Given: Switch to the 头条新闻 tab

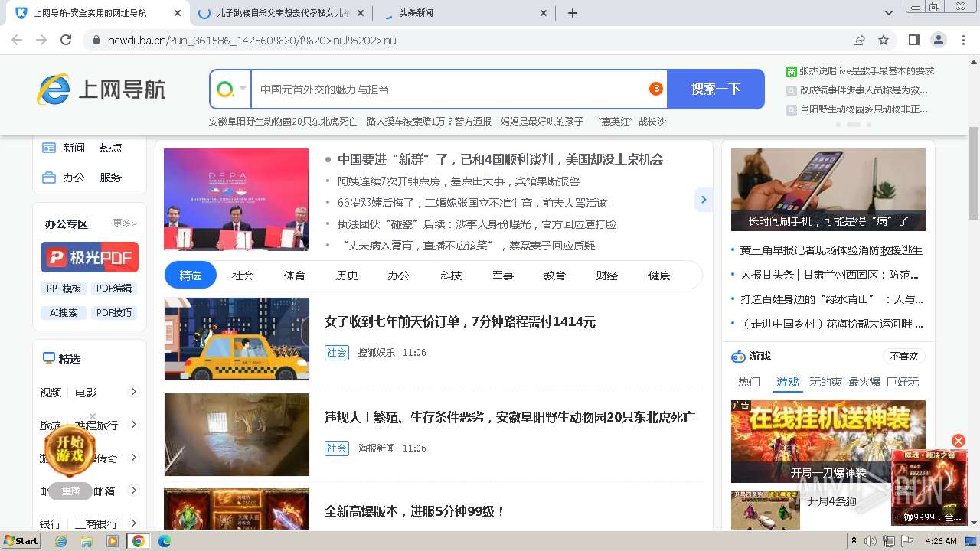Looking at the screenshot, I should click(462, 13).
